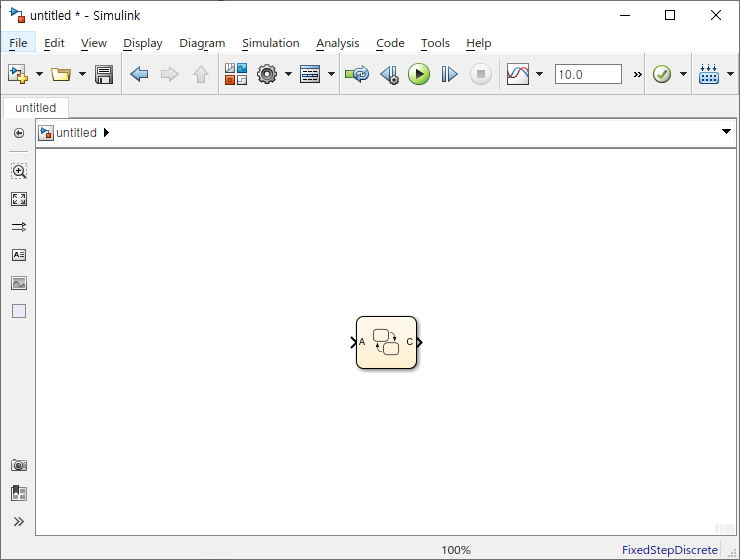Screen dimensions: 740x560
Task: Expand the Model Explorer dropdown arrow
Action: (x=331, y=74)
